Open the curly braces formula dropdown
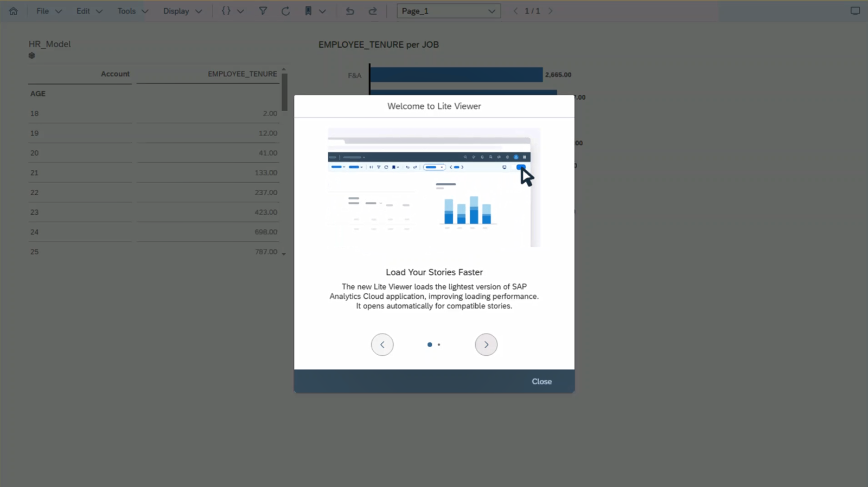The height and width of the screenshot is (487, 868). (x=232, y=11)
